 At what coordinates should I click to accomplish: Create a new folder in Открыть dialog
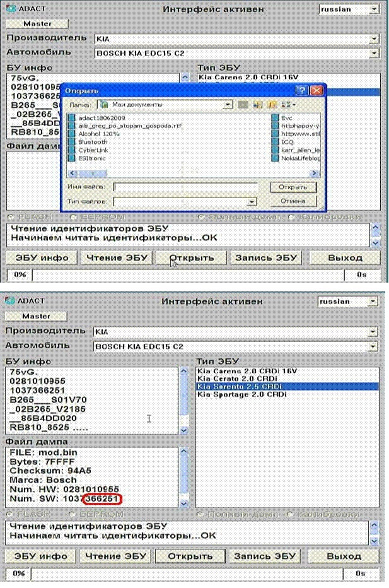point(272,104)
